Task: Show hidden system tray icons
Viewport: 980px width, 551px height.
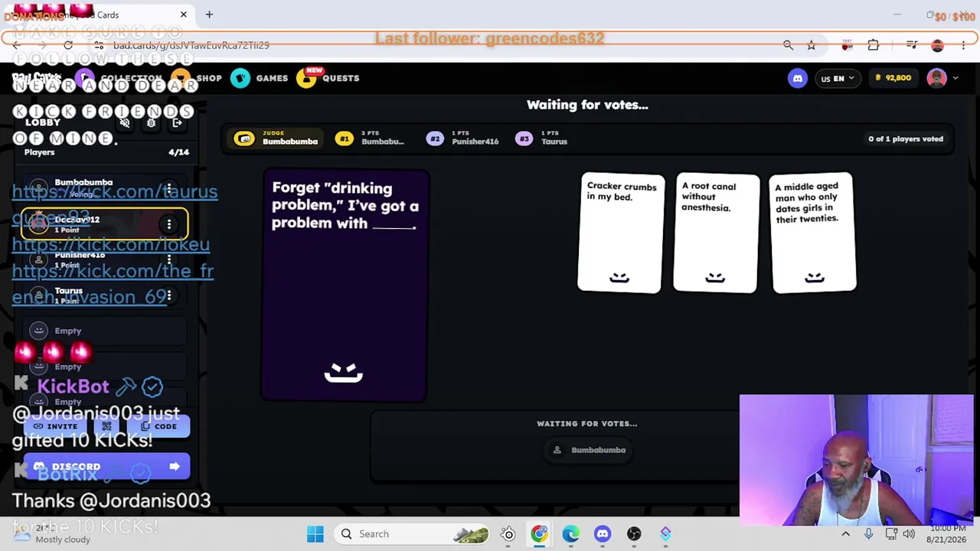Action: 845,533
